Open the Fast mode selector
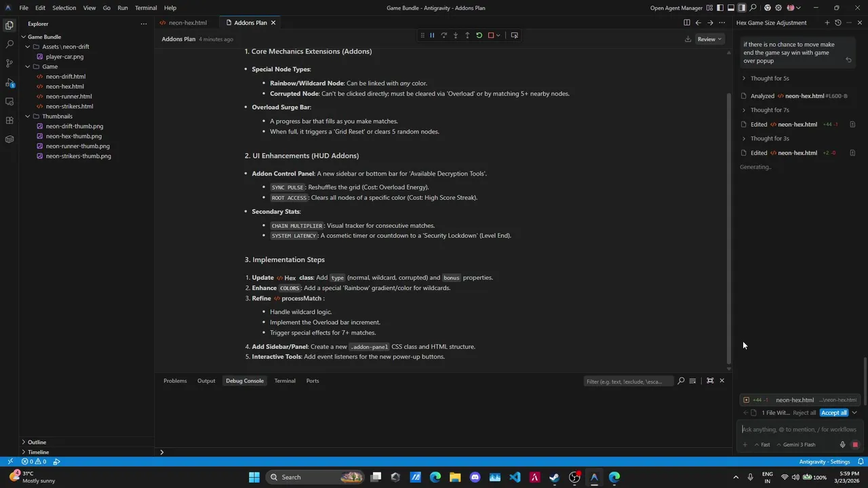The height and width of the screenshot is (488, 868). [762, 445]
